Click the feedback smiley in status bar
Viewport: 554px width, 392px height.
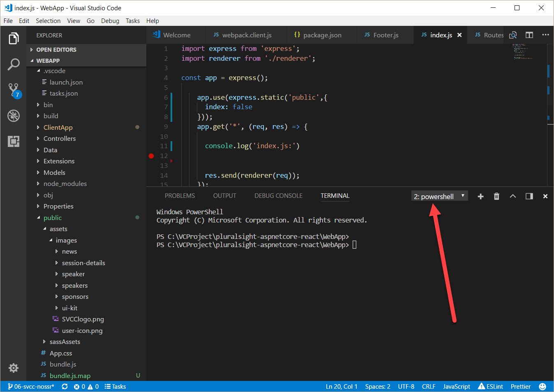(542, 387)
